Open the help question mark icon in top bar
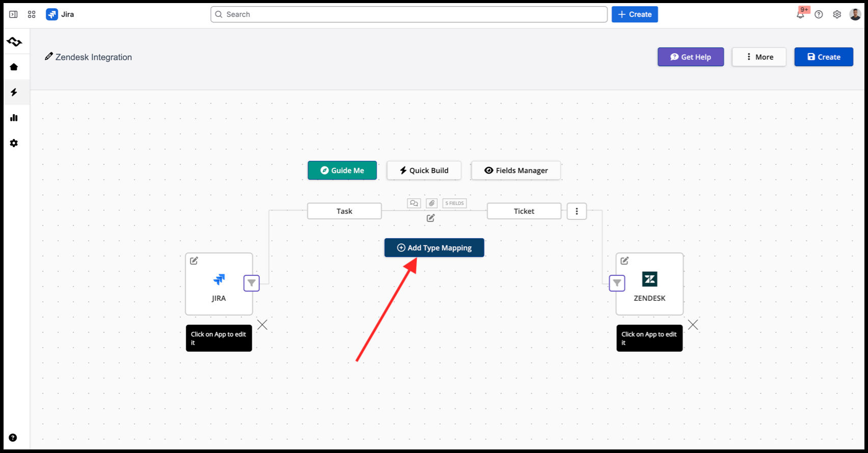 click(x=819, y=14)
